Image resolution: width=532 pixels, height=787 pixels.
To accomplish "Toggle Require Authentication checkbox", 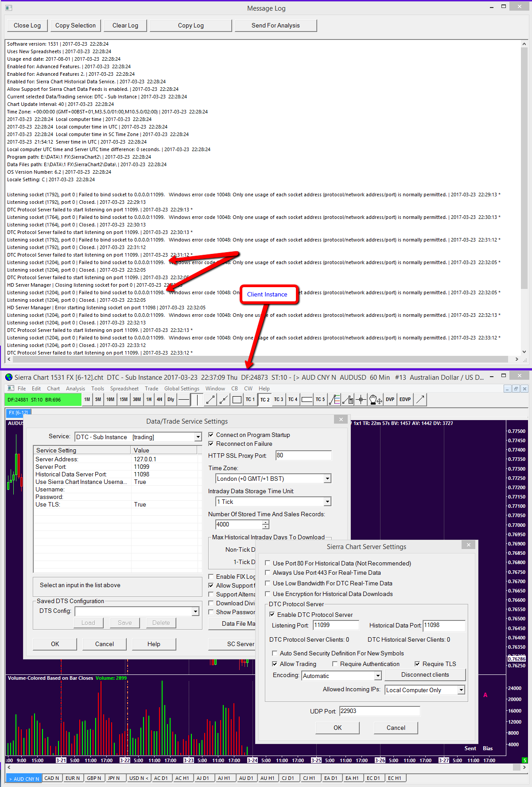I will coord(335,664).
